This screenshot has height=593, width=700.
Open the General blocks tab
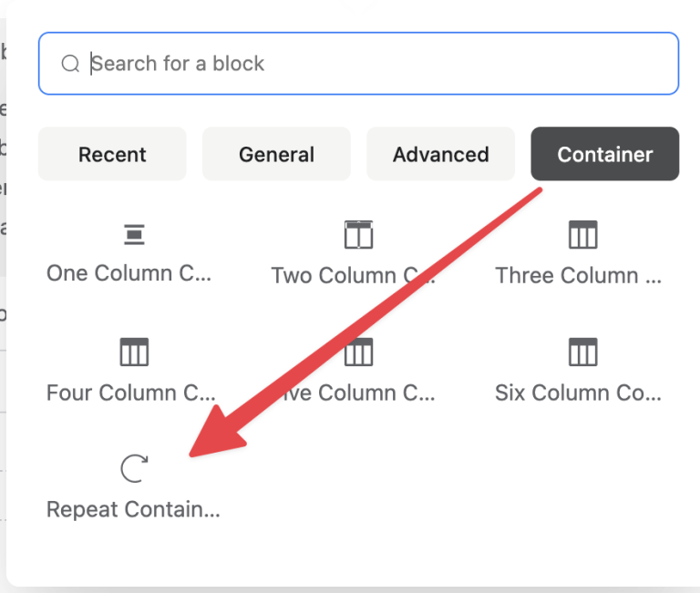[x=276, y=154]
